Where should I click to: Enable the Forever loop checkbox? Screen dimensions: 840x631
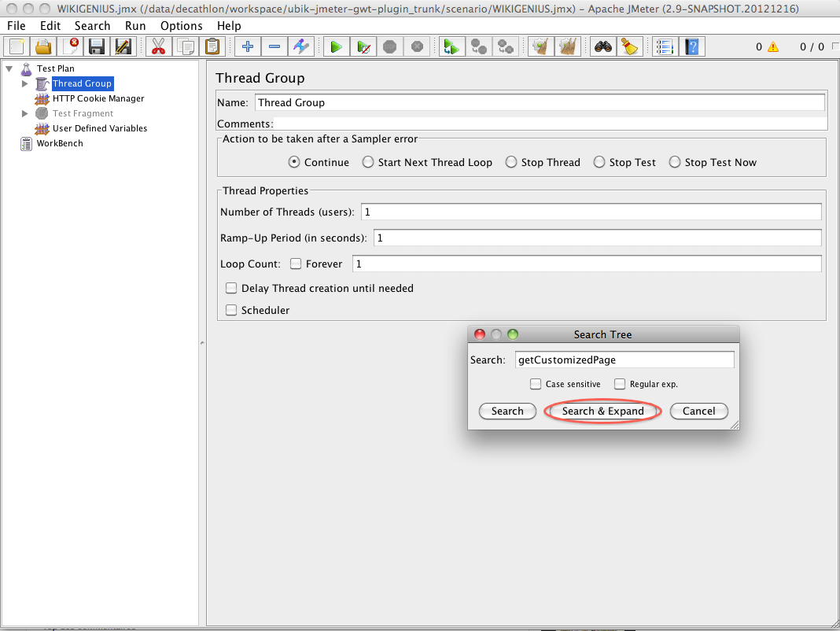tap(297, 264)
